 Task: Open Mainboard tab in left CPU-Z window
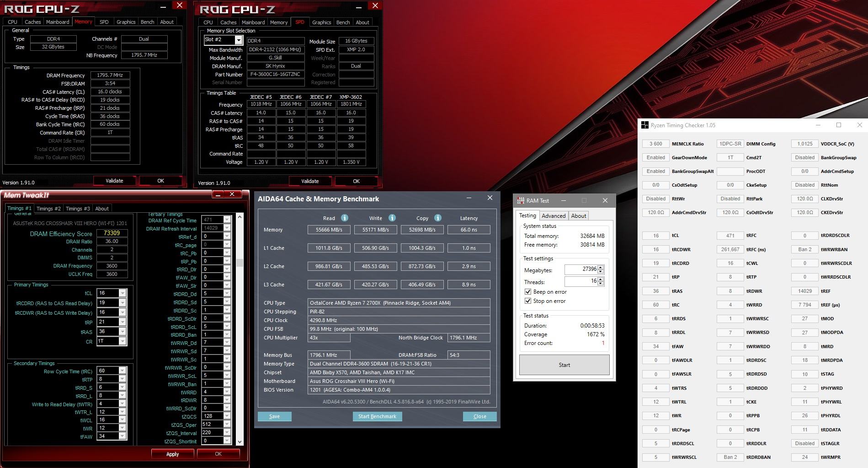coord(58,22)
